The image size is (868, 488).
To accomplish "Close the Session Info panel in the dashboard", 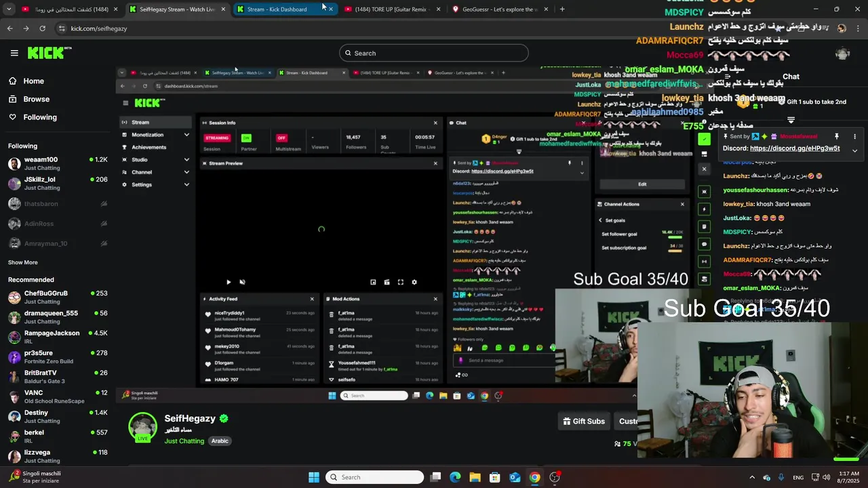I will pyautogui.click(x=435, y=123).
